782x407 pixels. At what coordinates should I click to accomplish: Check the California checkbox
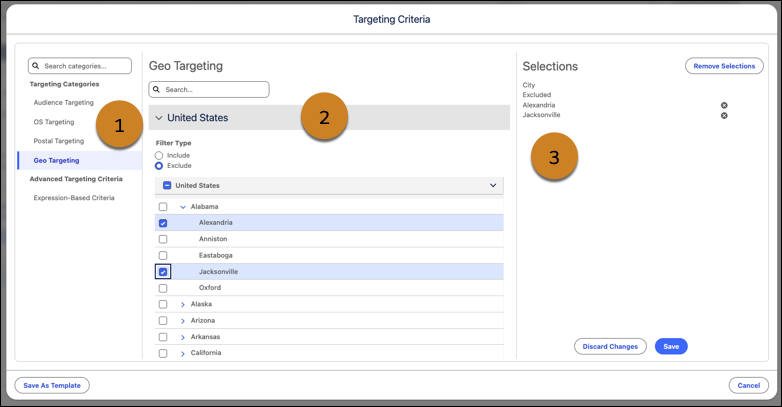coord(163,353)
